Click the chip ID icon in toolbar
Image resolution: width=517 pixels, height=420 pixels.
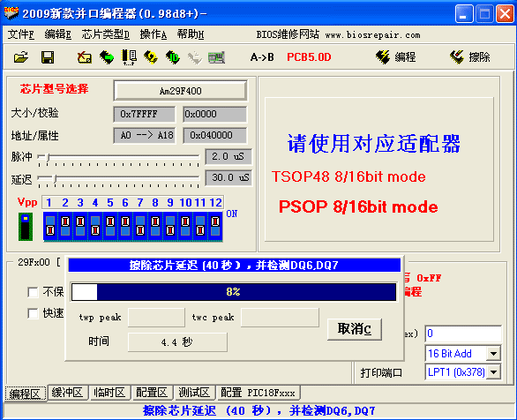(x=172, y=57)
